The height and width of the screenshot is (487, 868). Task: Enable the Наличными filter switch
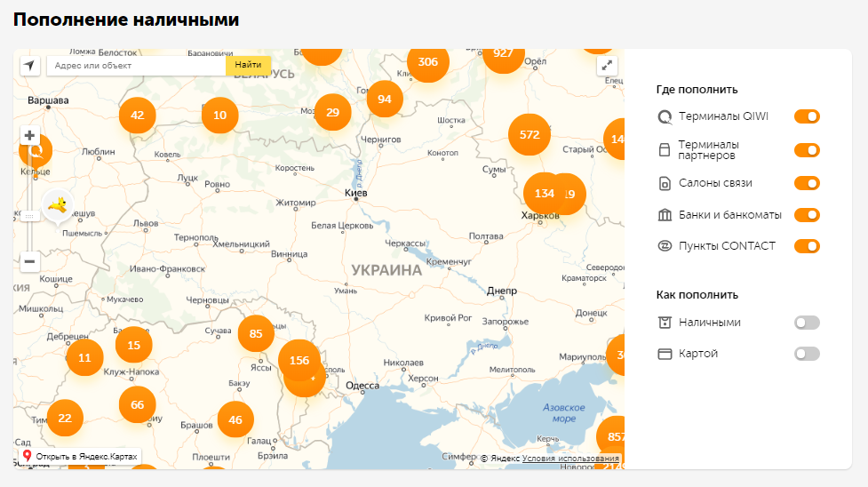pyautogui.click(x=807, y=323)
